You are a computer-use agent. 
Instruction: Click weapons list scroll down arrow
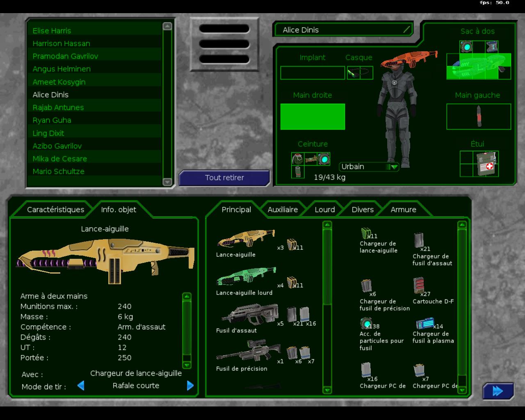pyautogui.click(x=327, y=390)
